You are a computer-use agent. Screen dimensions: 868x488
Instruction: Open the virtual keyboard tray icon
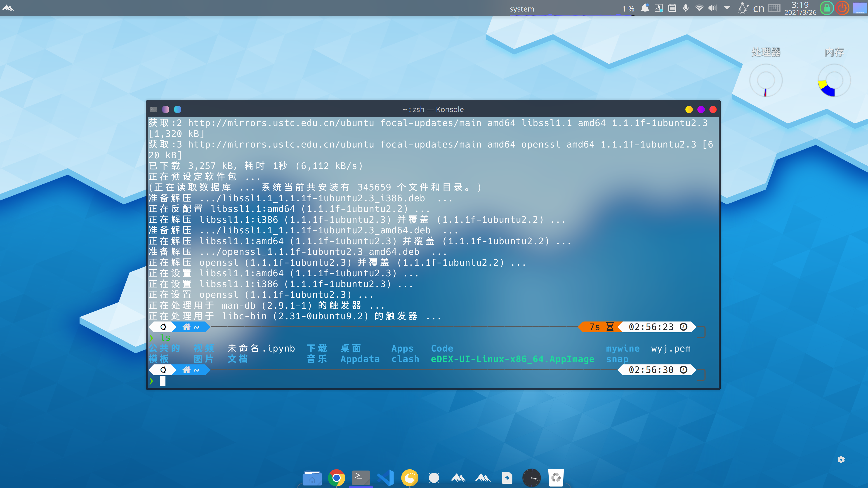(774, 8)
